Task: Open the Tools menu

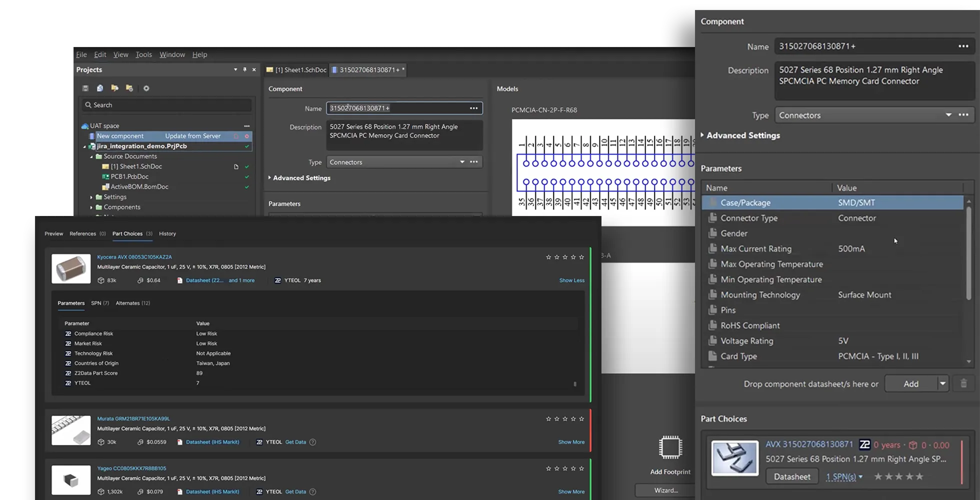Action: click(x=143, y=54)
